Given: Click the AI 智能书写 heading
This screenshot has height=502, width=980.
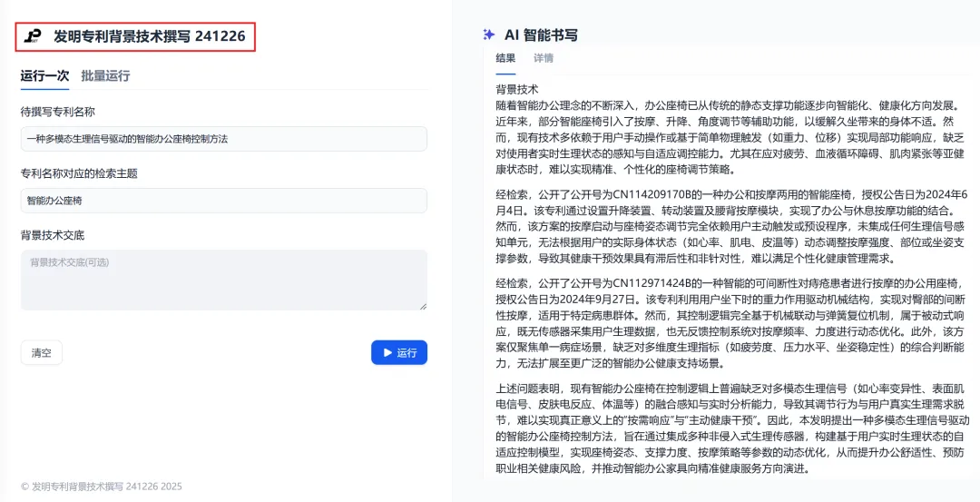Looking at the screenshot, I should click(x=541, y=35).
